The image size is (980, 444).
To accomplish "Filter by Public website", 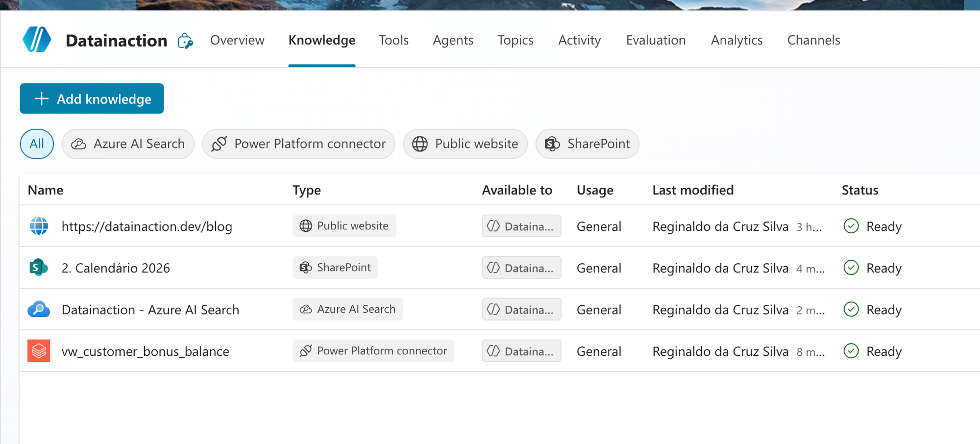I will pyautogui.click(x=465, y=144).
